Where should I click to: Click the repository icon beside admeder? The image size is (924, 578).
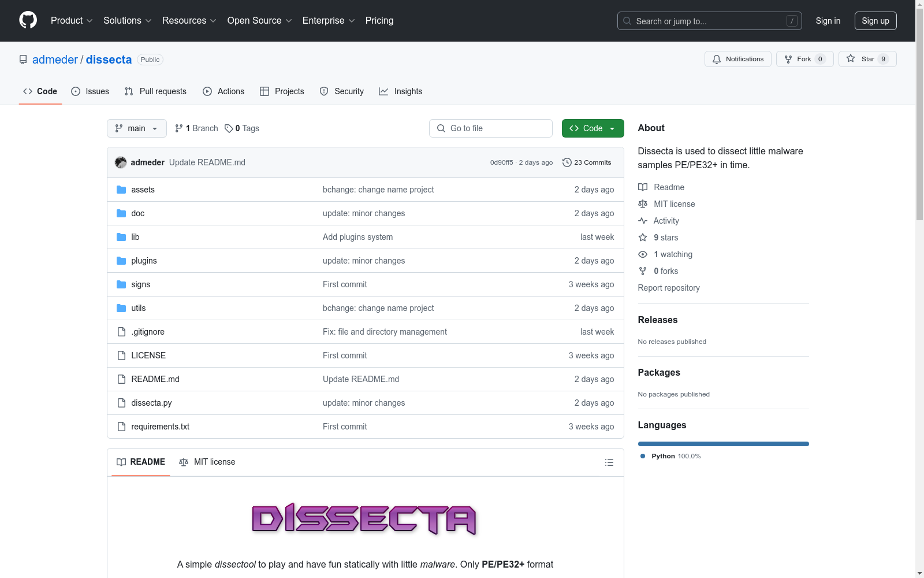23,60
